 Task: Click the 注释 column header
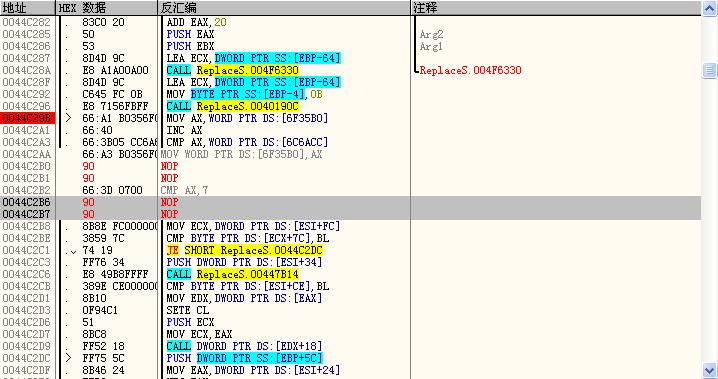tap(556, 8)
